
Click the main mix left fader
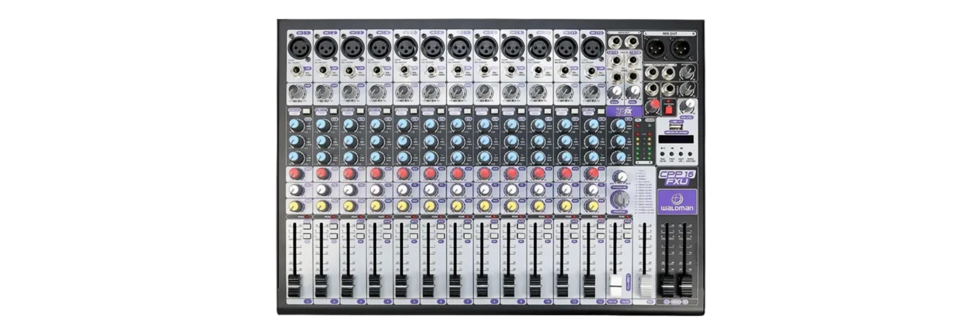[x=667, y=286]
